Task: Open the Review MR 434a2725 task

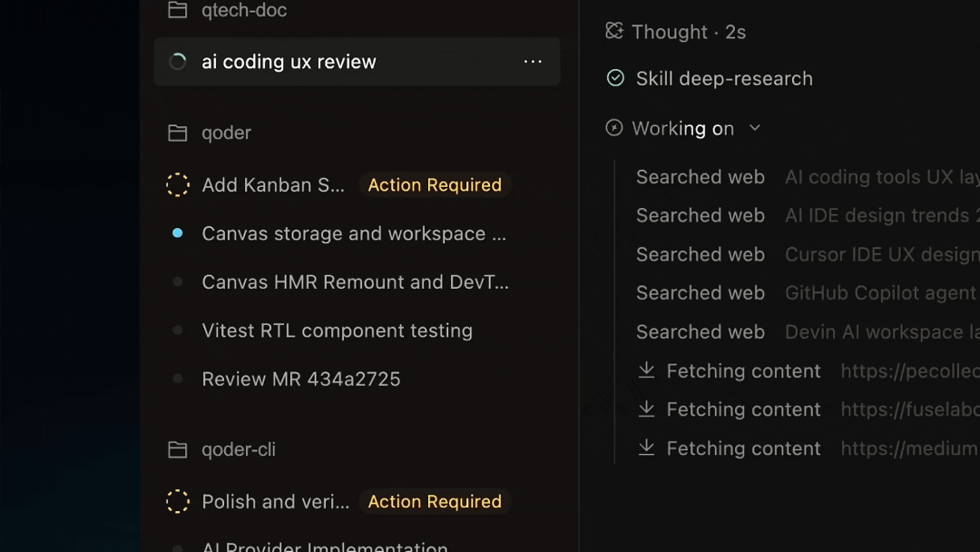Action: (x=300, y=379)
